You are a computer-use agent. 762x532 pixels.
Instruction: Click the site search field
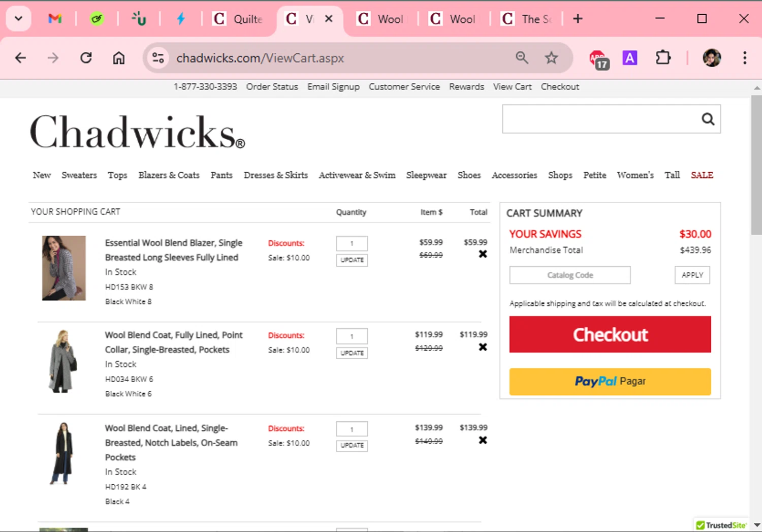(x=599, y=119)
